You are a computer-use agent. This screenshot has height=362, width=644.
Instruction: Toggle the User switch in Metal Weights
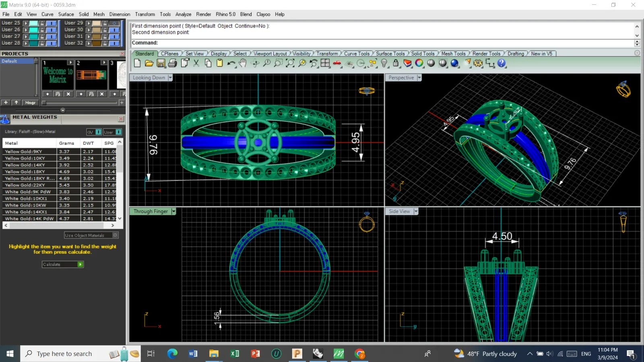click(x=118, y=132)
